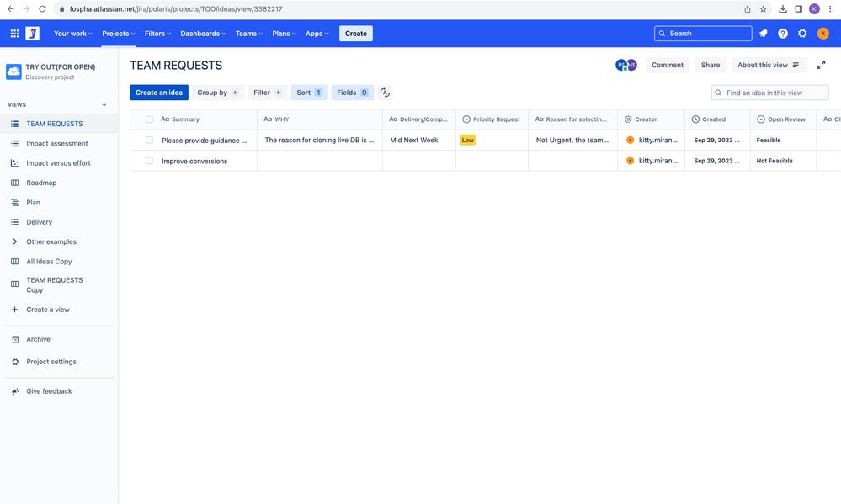Screen dimensions: 841x504
Task: Open the Archive from the sidebar
Action: click(x=38, y=338)
